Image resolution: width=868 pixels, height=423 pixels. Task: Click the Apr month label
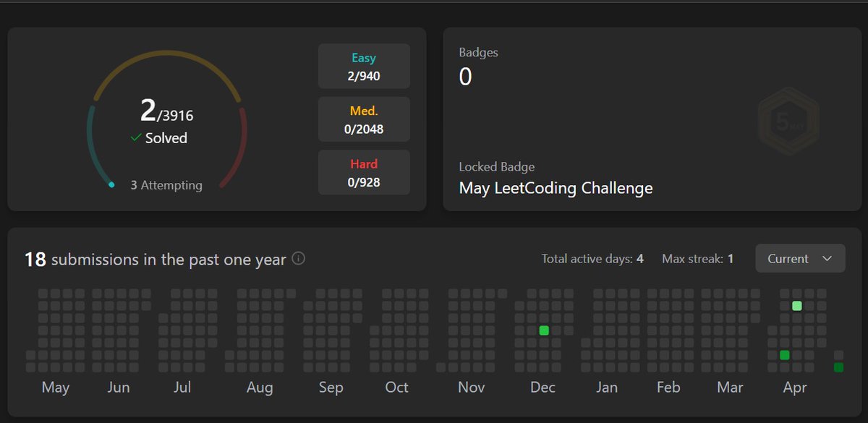tap(794, 388)
